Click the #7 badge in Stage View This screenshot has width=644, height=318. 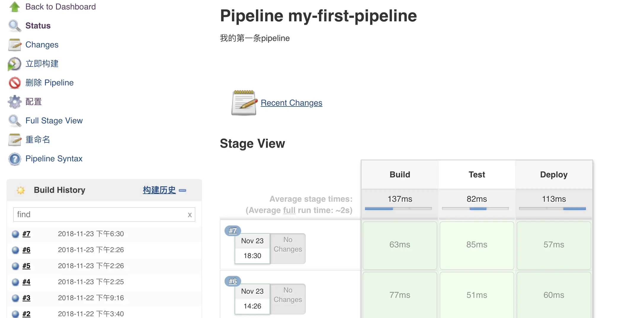tap(233, 231)
